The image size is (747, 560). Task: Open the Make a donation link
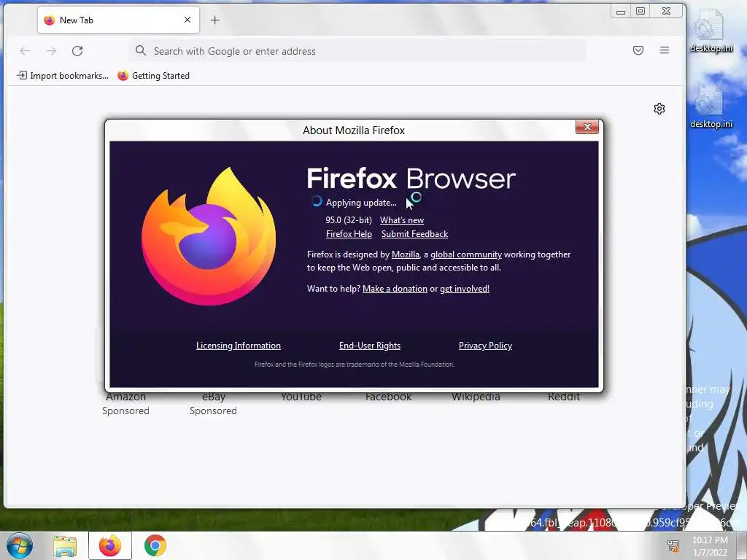395,289
